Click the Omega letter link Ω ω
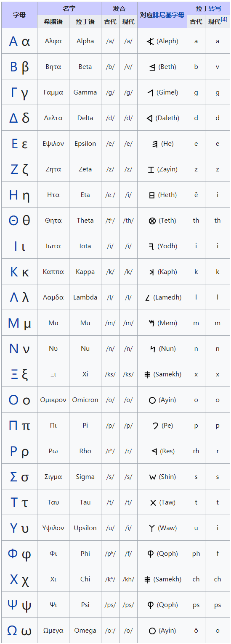 point(19,631)
